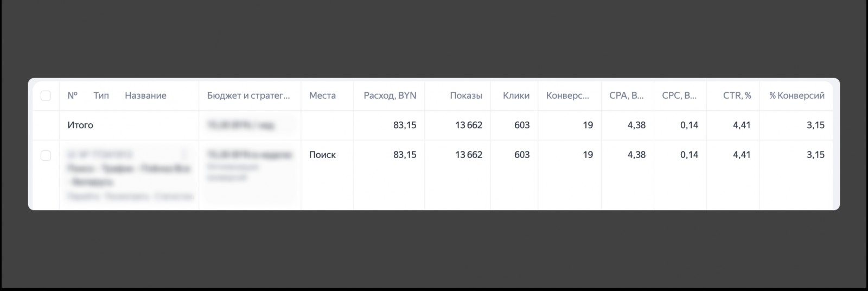Click the Поиск placement cell

[x=322, y=155]
